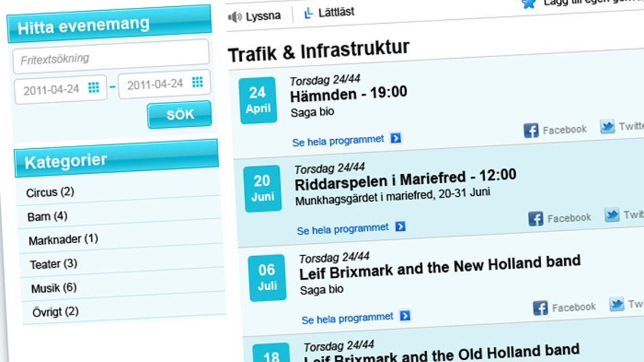
Task: Click Facebook icon for Riddarspelen event
Action: tap(536, 219)
